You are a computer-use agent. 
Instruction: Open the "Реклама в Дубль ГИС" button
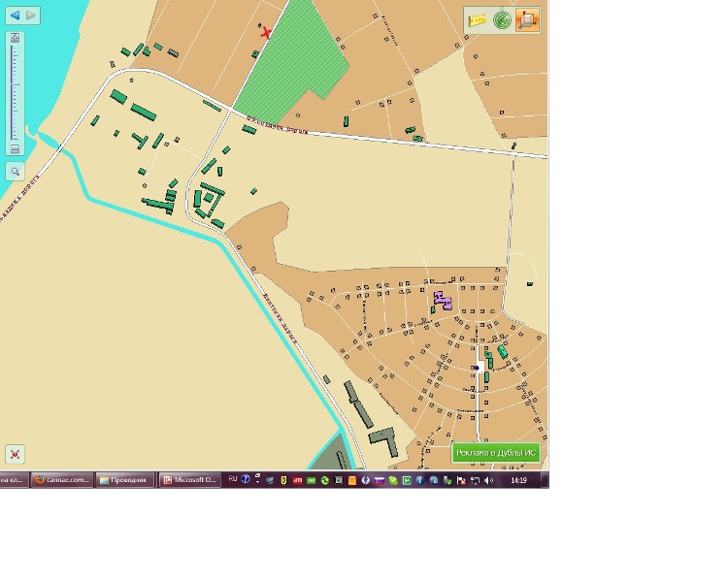[495, 453]
